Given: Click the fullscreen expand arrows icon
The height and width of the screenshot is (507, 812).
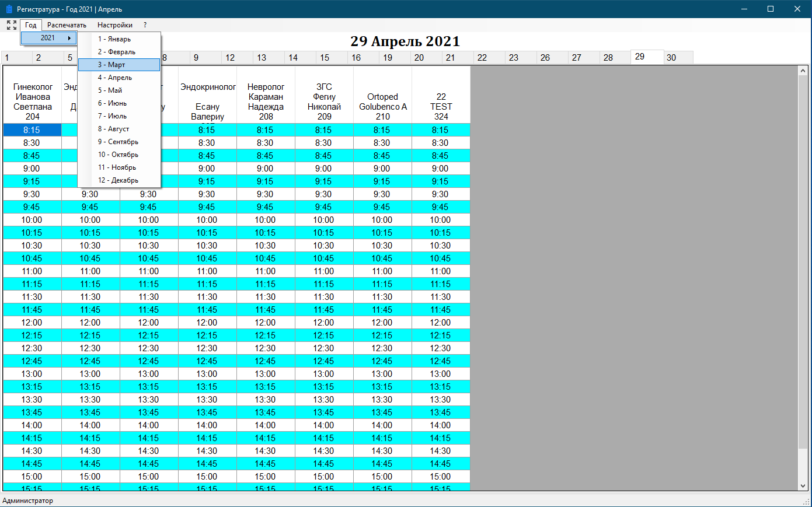Looking at the screenshot, I should coord(12,25).
